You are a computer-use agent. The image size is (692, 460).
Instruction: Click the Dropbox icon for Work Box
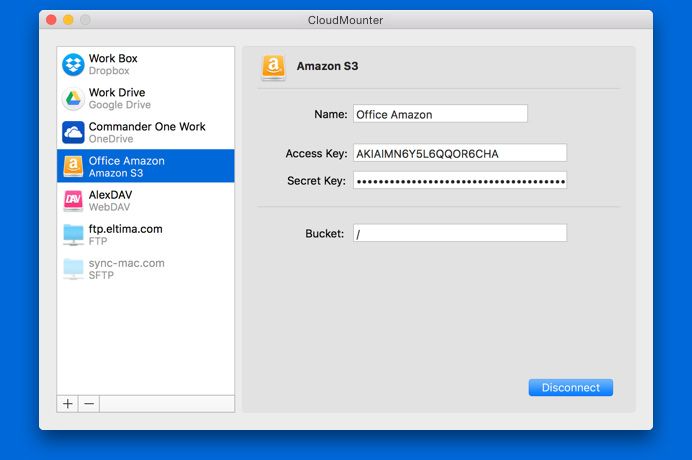click(x=73, y=64)
